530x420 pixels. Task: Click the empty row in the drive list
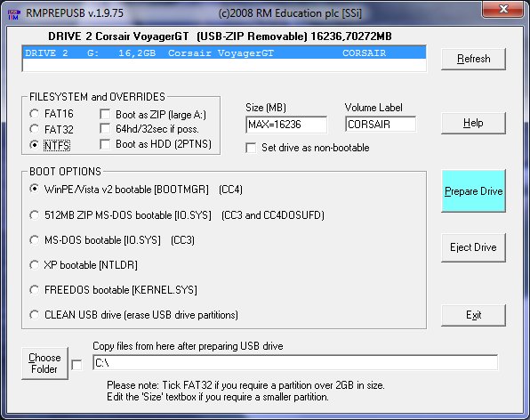click(224, 65)
